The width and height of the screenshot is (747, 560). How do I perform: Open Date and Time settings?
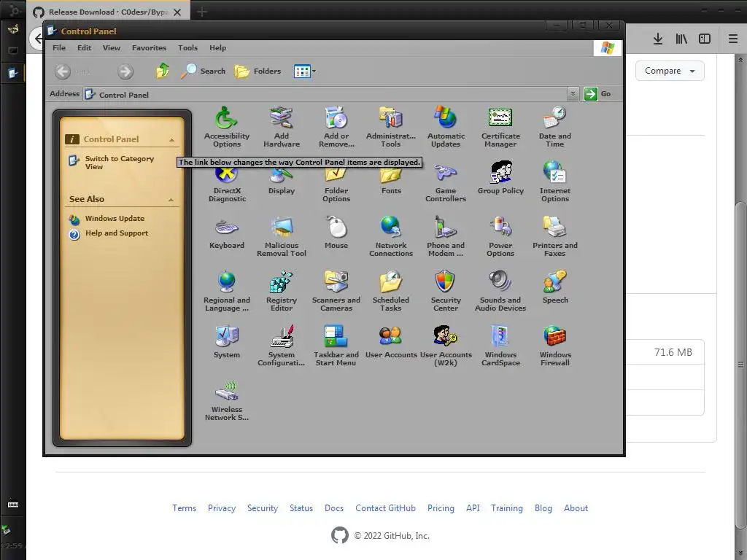coord(555,127)
